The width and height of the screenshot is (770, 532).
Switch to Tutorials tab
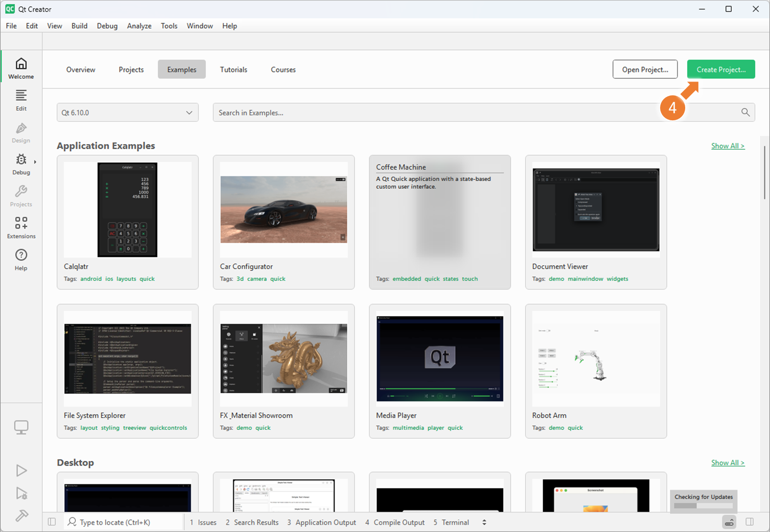(234, 69)
